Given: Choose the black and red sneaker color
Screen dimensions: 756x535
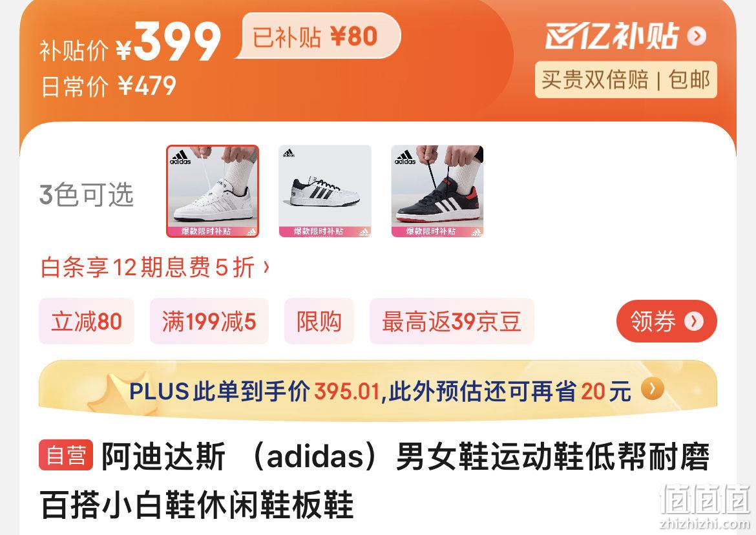Looking at the screenshot, I should pyautogui.click(x=437, y=191).
